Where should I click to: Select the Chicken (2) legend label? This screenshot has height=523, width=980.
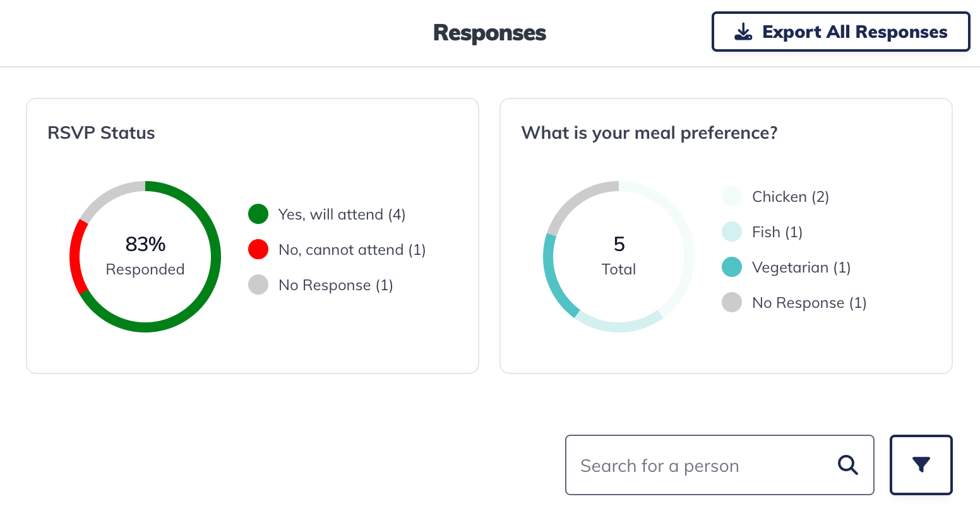790,197
